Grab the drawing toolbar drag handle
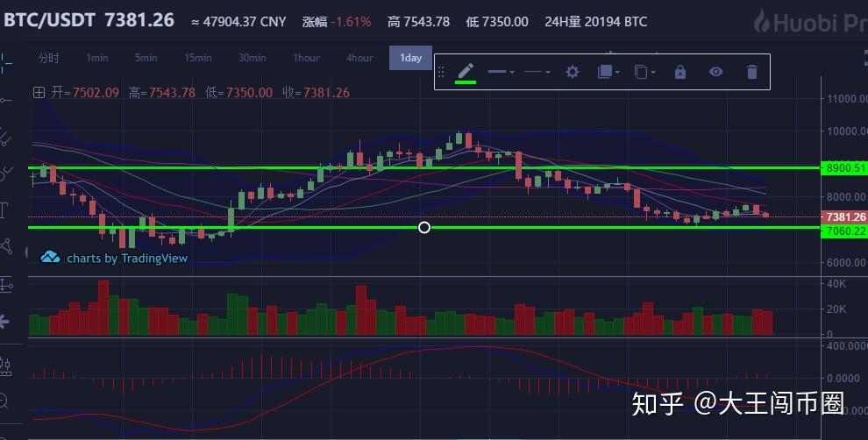 pos(441,72)
